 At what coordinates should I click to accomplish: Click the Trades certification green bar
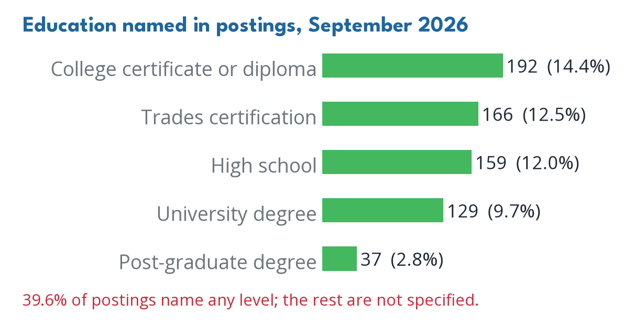click(x=400, y=114)
